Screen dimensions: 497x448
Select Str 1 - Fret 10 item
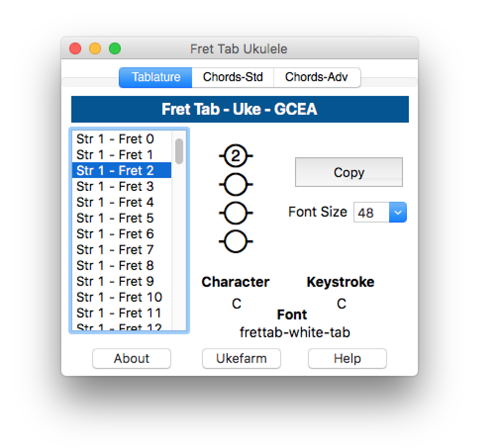point(119,297)
